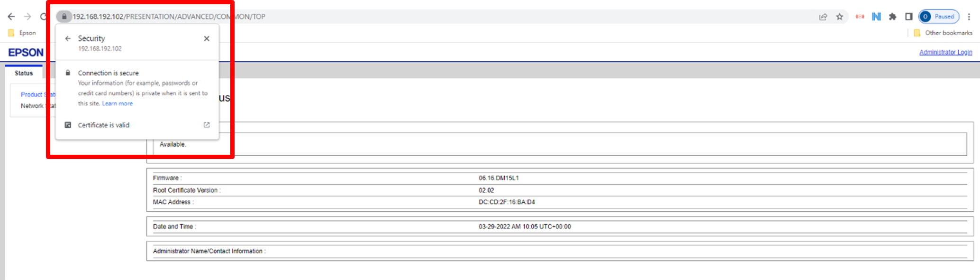The image size is (980, 280).
Task: Select the Status tab
Action: pos(24,73)
